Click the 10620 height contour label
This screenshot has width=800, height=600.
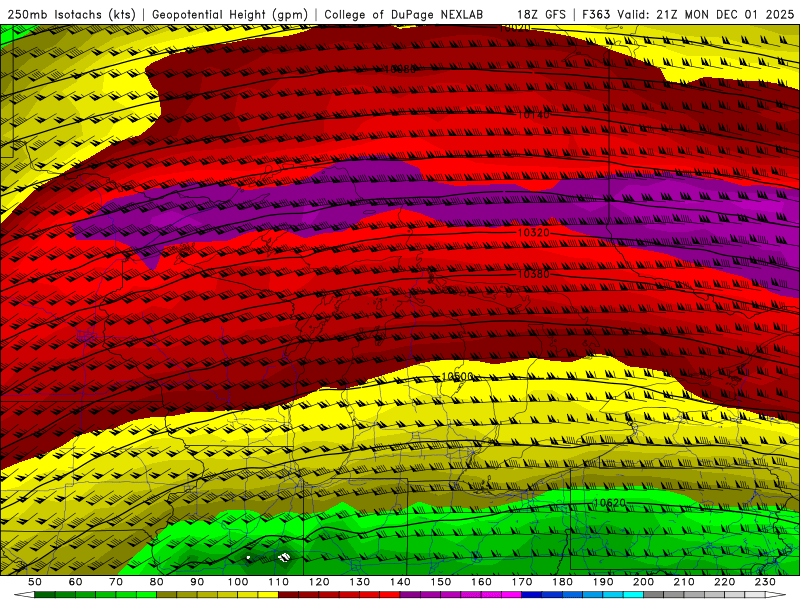(610, 503)
